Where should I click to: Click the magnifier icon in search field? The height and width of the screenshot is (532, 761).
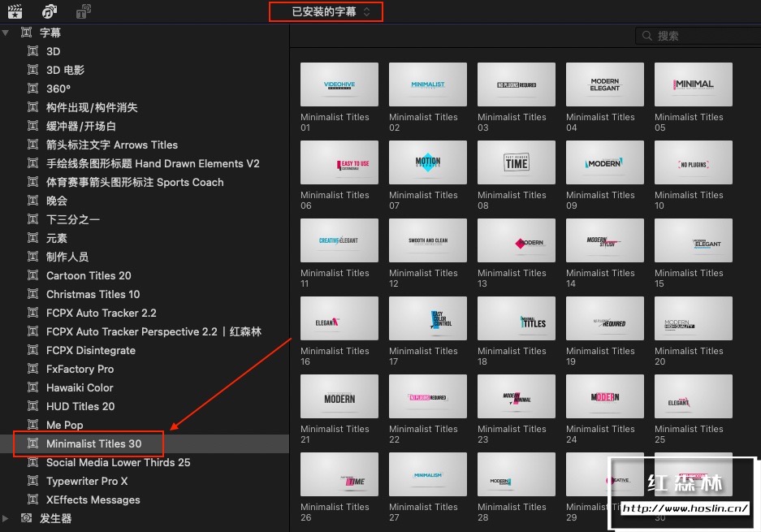tap(646, 36)
